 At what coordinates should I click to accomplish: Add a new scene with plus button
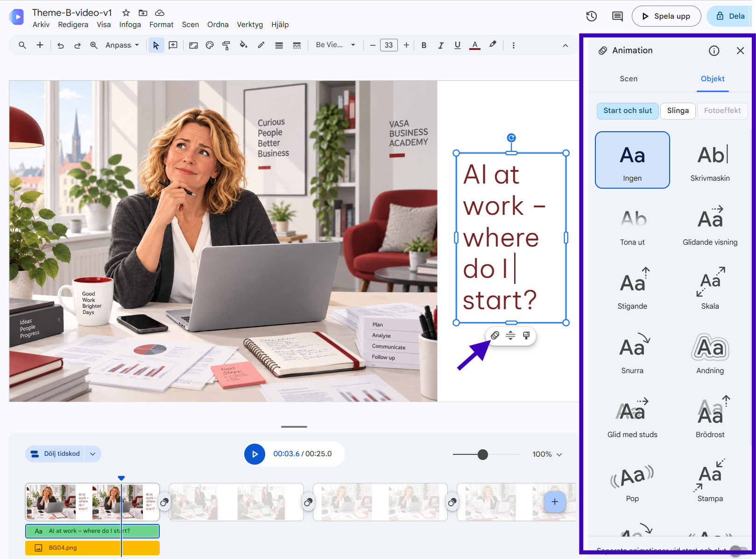[555, 502]
